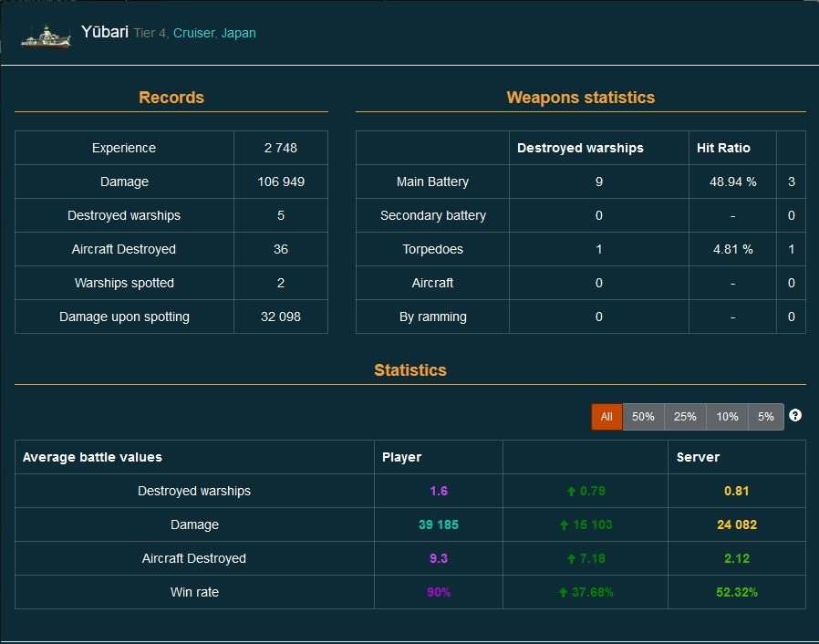Screen dimensions: 819x644
Task: Click the Server column header
Action: (x=698, y=457)
